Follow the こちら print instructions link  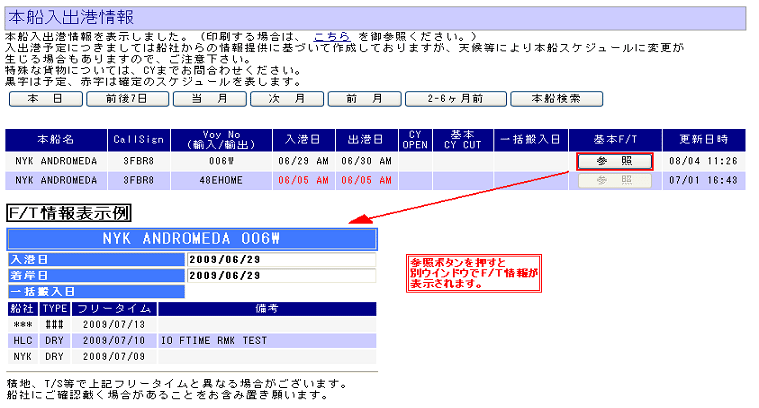tap(331, 36)
